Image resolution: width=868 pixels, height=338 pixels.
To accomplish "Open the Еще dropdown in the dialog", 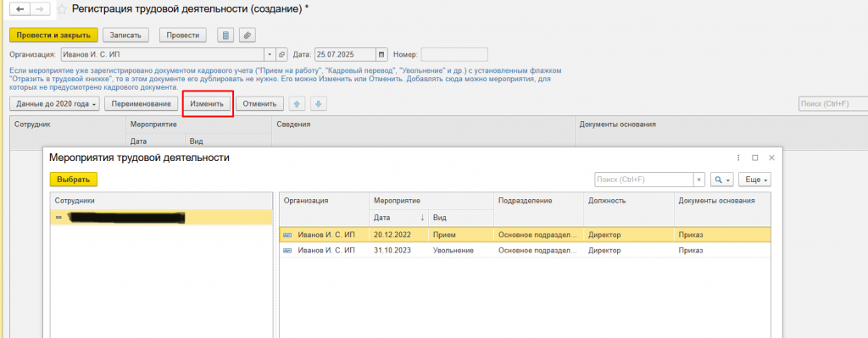I will (755, 180).
